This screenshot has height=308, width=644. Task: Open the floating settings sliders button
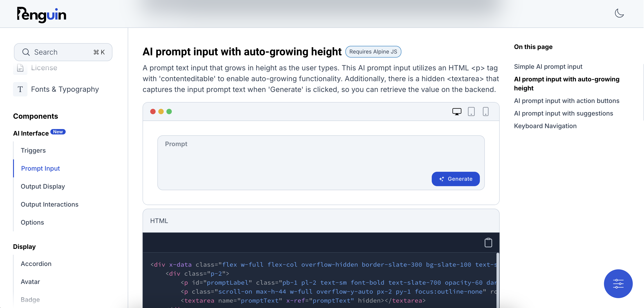tap(618, 284)
